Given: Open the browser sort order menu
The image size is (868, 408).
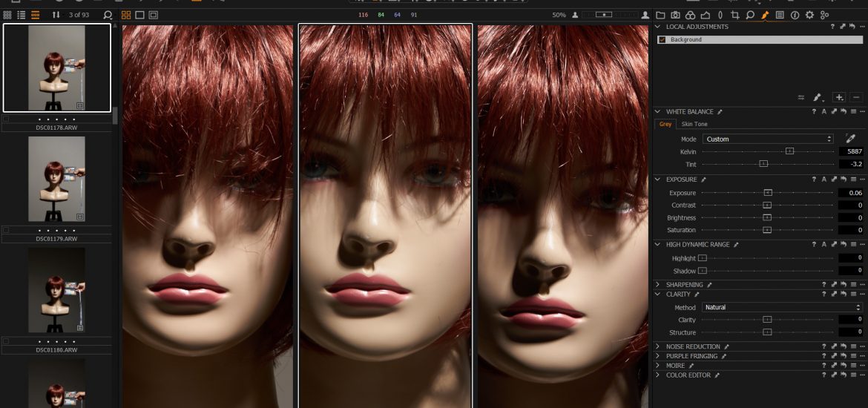Looking at the screenshot, I should 56,15.
